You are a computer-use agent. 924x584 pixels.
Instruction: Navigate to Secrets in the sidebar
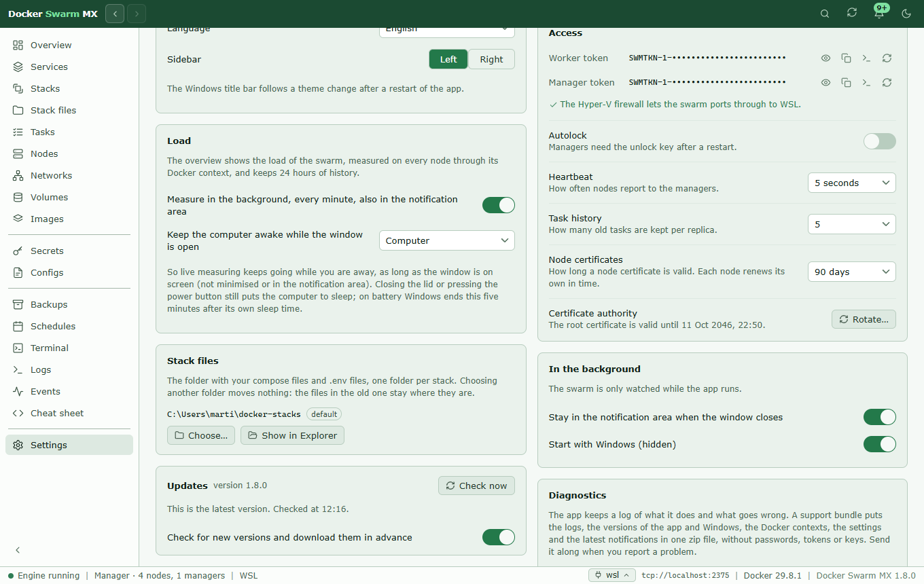coord(69,251)
